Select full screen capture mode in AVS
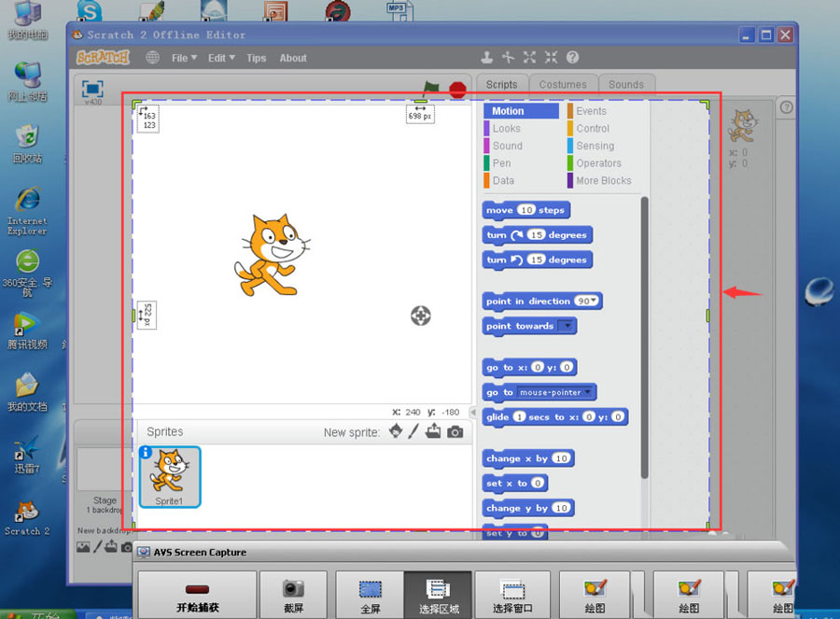The image size is (840, 619). click(370, 596)
